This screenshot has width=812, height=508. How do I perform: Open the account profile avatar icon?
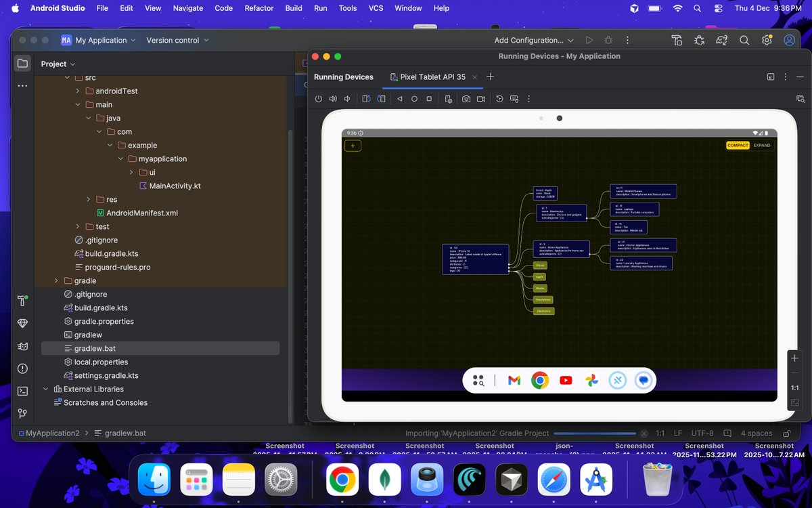coord(789,40)
